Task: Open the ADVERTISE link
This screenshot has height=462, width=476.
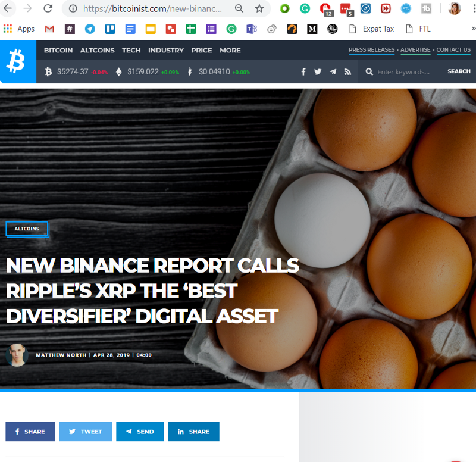Action: click(x=415, y=50)
